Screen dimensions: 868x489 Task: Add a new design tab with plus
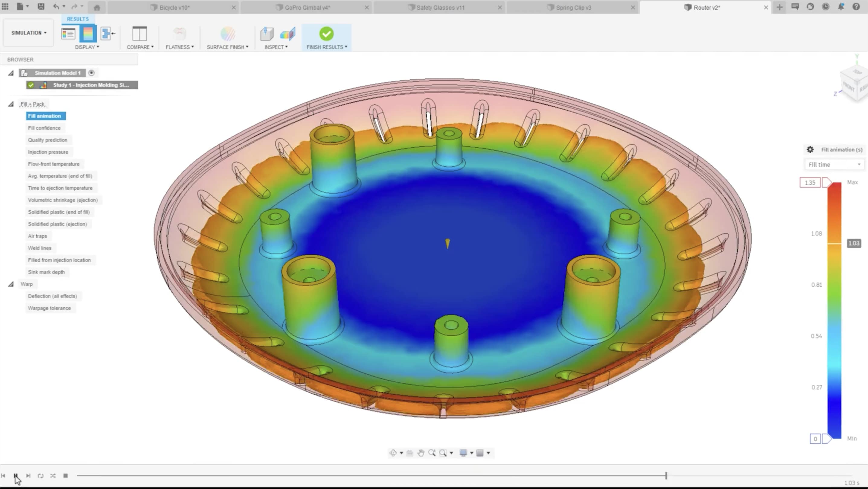(780, 7)
